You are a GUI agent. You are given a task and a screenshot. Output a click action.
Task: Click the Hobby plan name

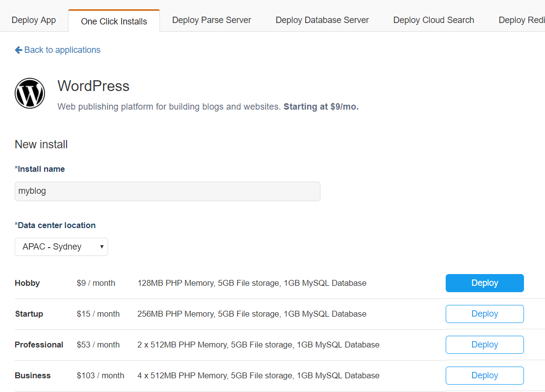pos(27,283)
